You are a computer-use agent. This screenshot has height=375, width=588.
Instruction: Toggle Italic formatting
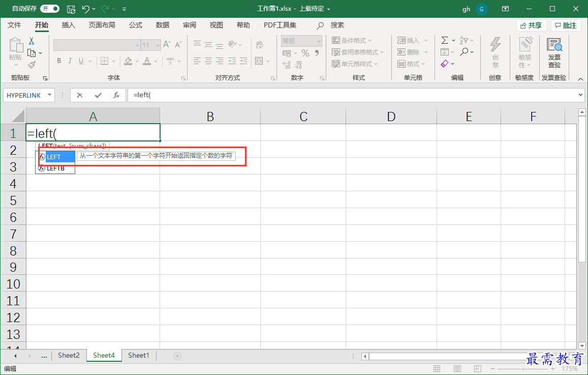(70, 61)
